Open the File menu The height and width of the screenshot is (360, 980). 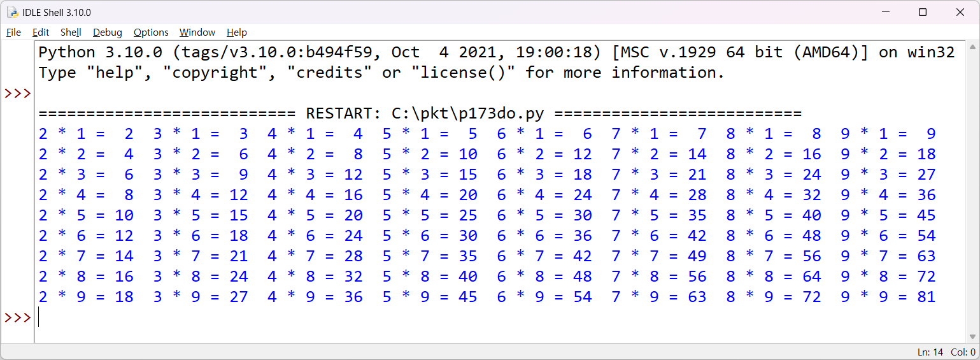[x=13, y=32]
